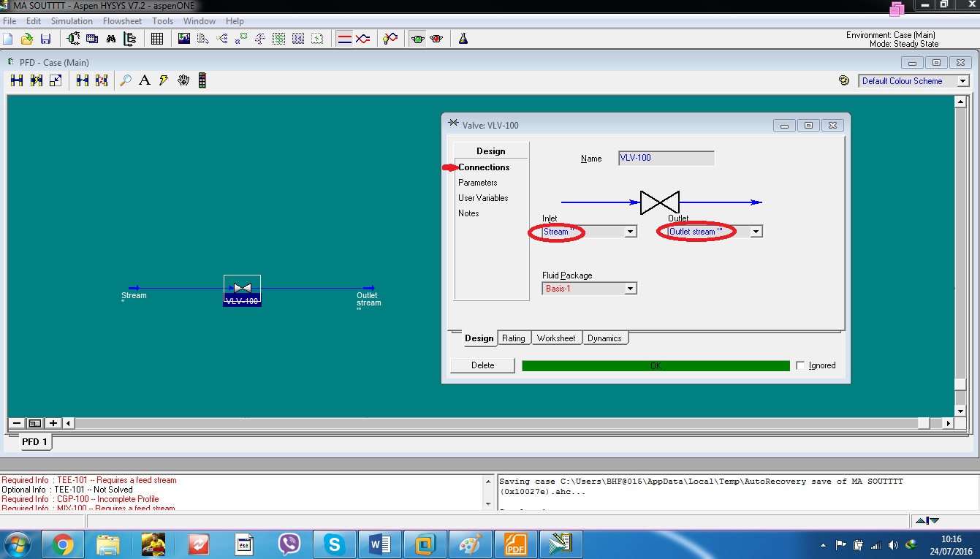Open the Flowsheet menu
980x559 pixels.
click(122, 21)
